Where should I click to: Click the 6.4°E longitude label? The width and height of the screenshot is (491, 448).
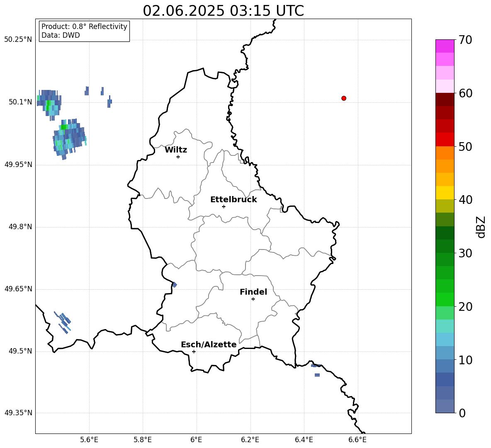[304, 440]
